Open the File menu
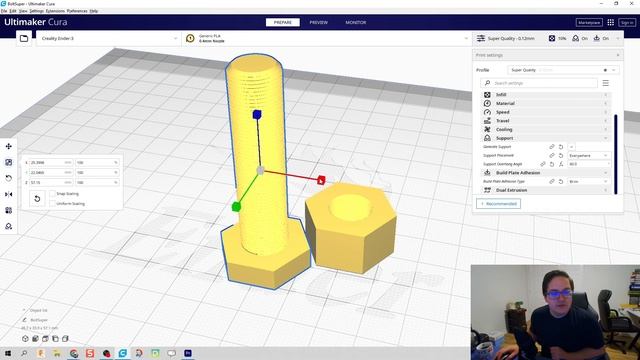Screen dimensions: 640x360 4,11
